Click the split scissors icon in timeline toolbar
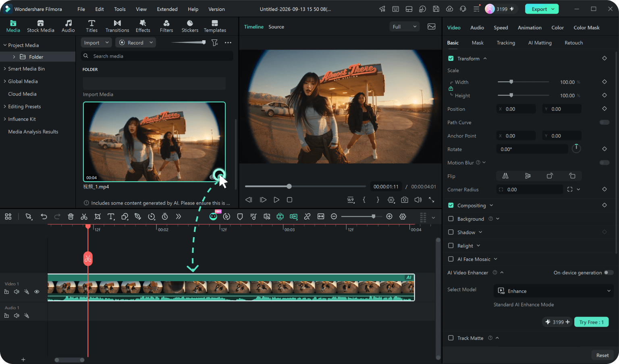 tap(84, 217)
